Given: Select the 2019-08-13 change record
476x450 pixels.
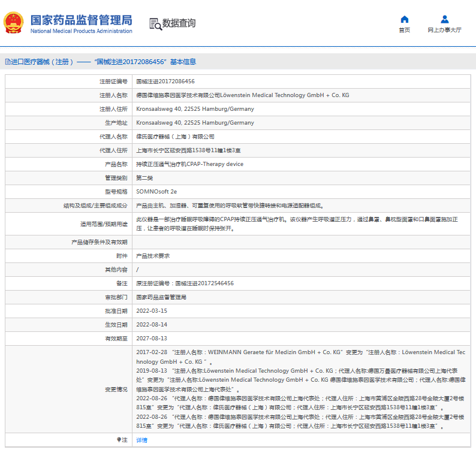Looking at the screenshot, I should pyautogui.click(x=301, y=380).
